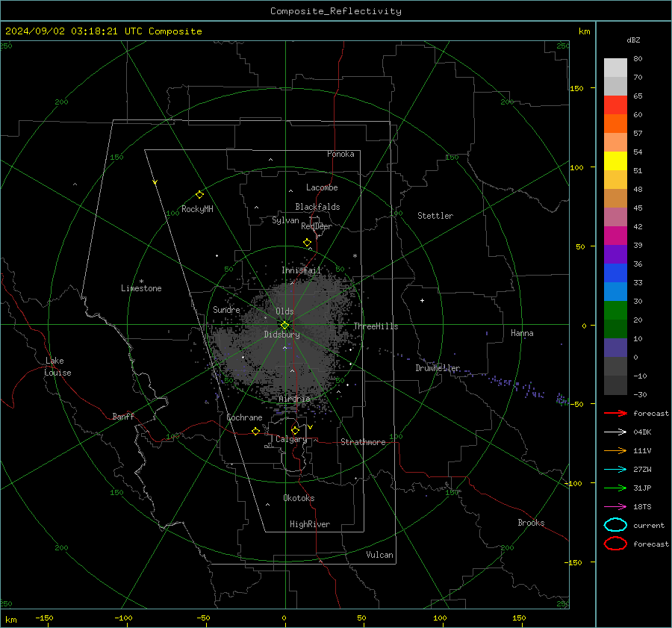Click the white plus marker west of Hanna
Image resolution: width=672 pixels, height=628 pixels.
coord(422,300)
